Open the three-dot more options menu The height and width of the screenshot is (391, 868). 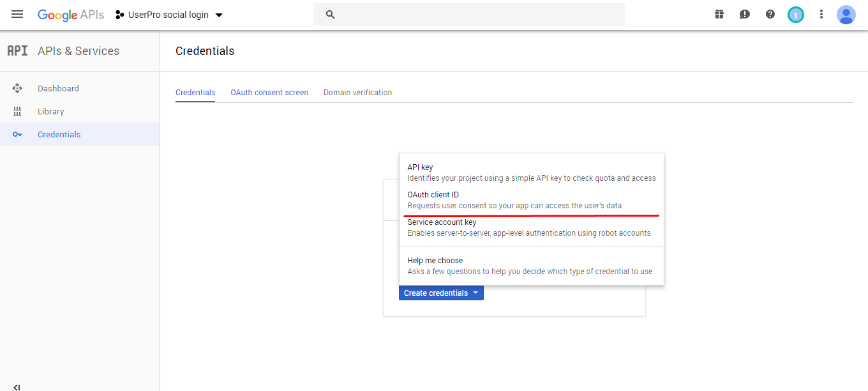coord(821,15)
